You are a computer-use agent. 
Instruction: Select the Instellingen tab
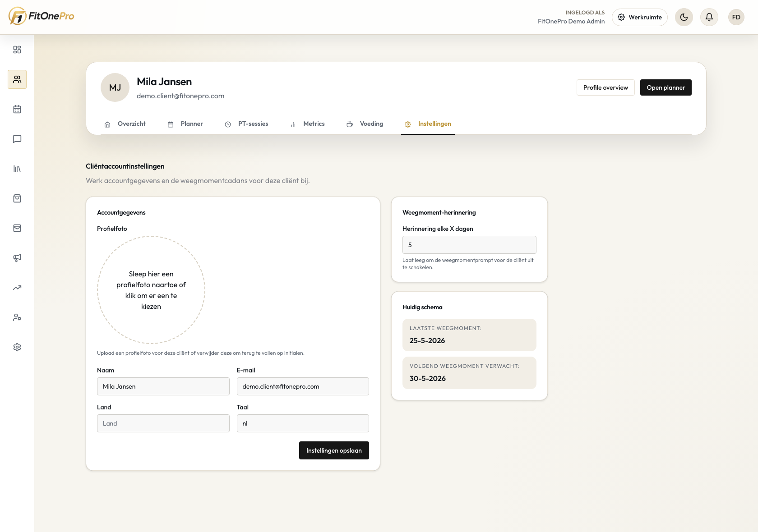pyautogui.click(x=428, y=124)
